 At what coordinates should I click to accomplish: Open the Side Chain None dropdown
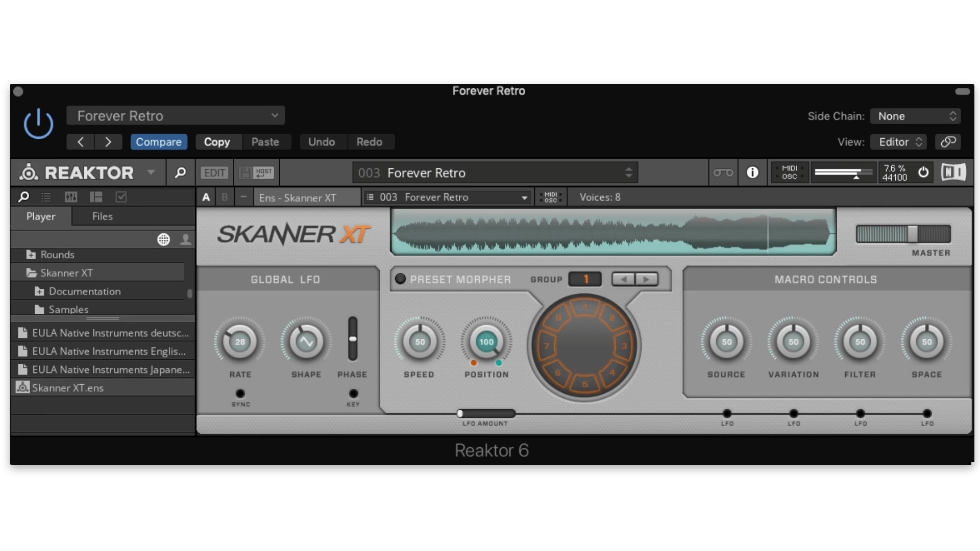(916, 116)
